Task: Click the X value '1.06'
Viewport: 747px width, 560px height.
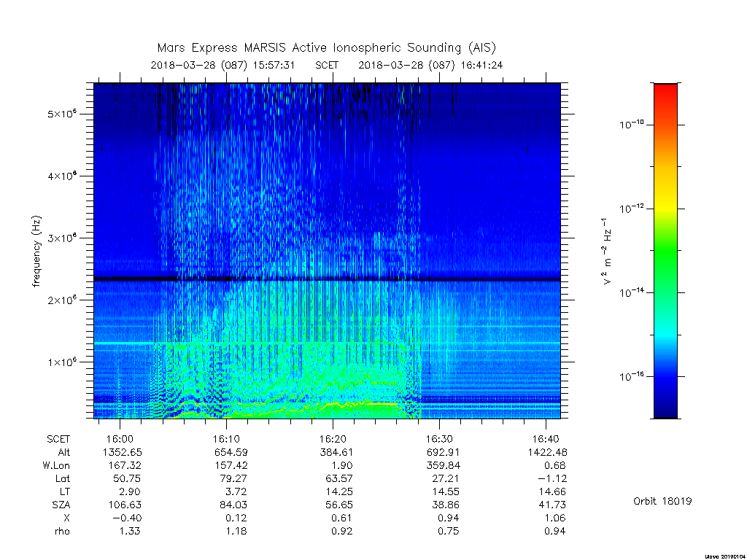Action: 555,518
